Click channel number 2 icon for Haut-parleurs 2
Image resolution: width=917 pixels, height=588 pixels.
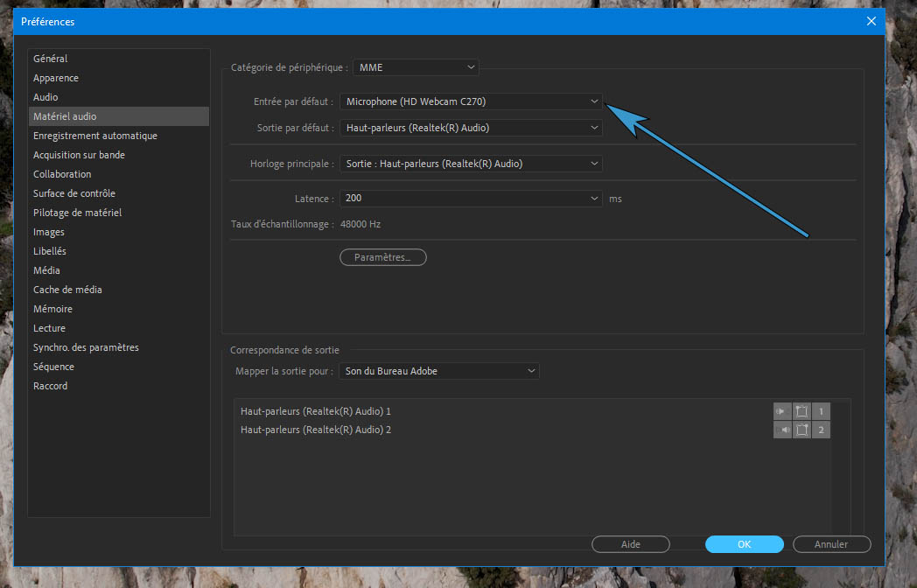tap(821, 430)
